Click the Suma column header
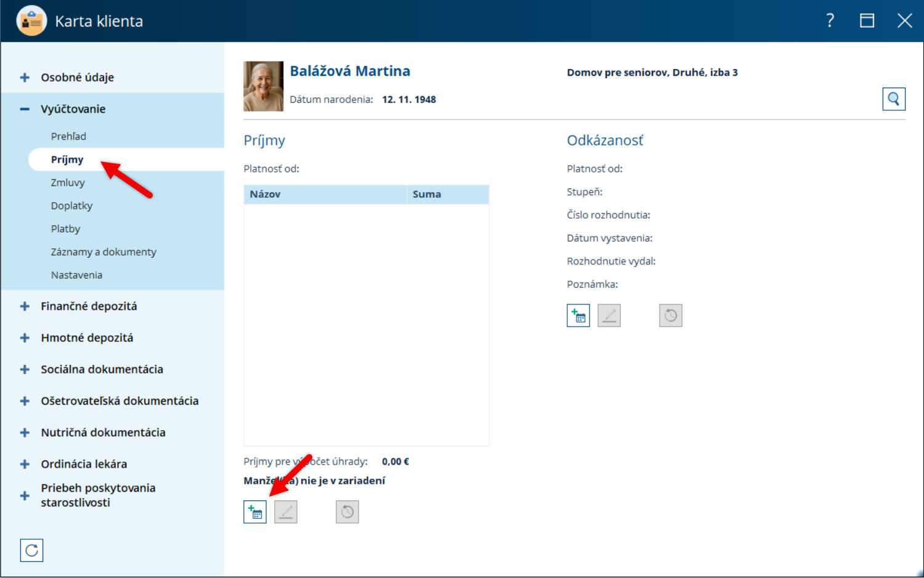The height and width of the screenshot is (578, 924). (448, 194)
